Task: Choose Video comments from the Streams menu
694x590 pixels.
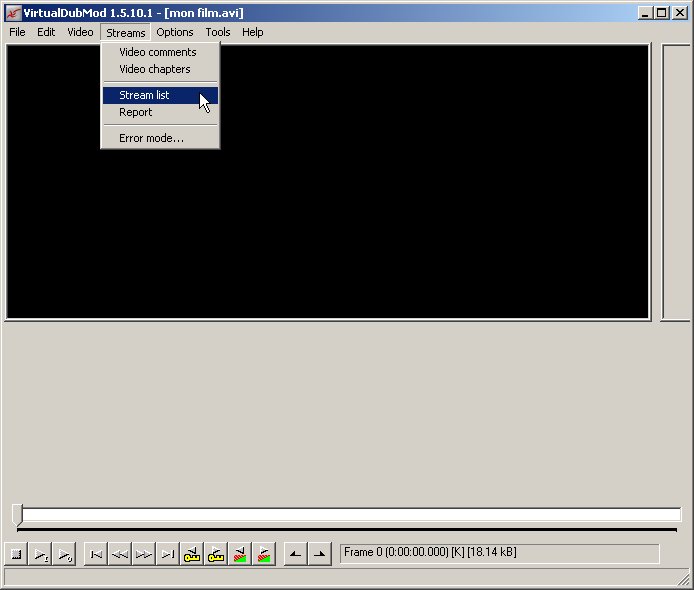Action: pos(160,52)
